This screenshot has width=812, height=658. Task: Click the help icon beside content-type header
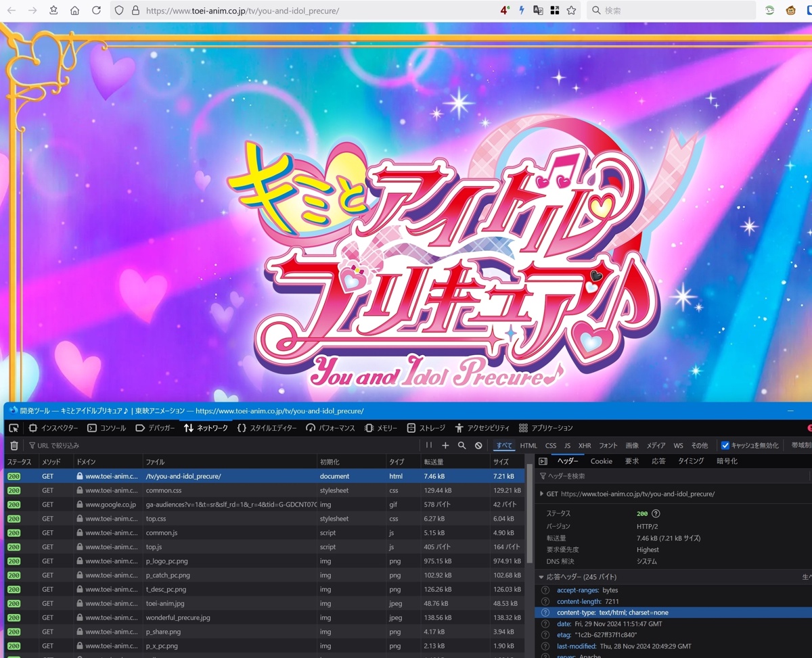[x=545, y=613]
